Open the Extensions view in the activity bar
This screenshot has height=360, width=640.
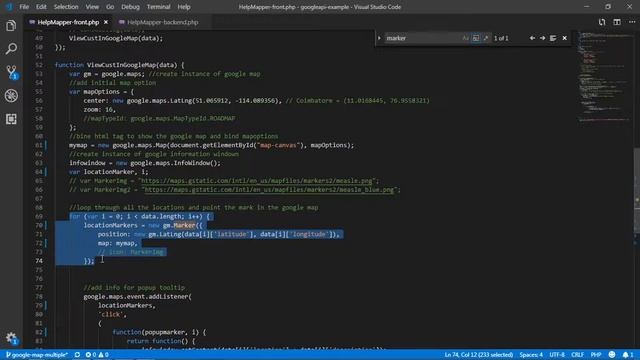click(x=11, y=119)
